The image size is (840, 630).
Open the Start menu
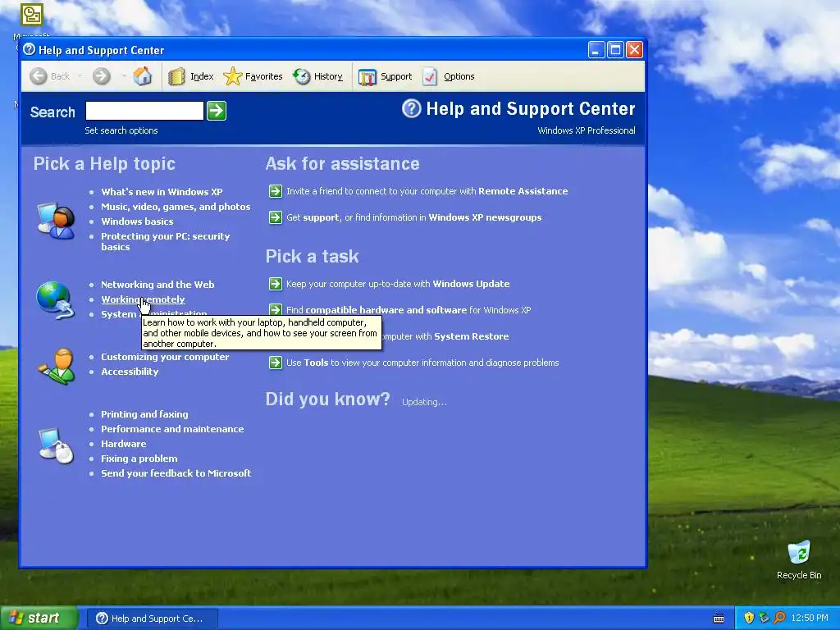pos(38,619)
